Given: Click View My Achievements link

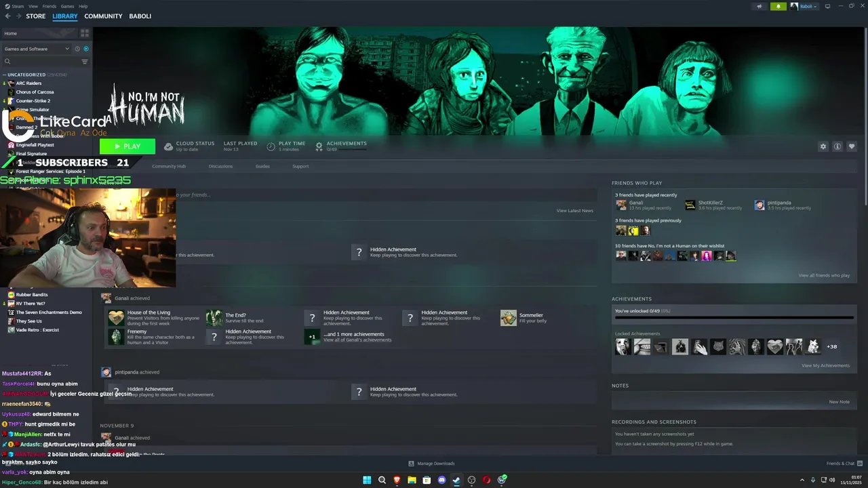Looking at the screenshot, I should pyautogui.click(x=825, y=365).
